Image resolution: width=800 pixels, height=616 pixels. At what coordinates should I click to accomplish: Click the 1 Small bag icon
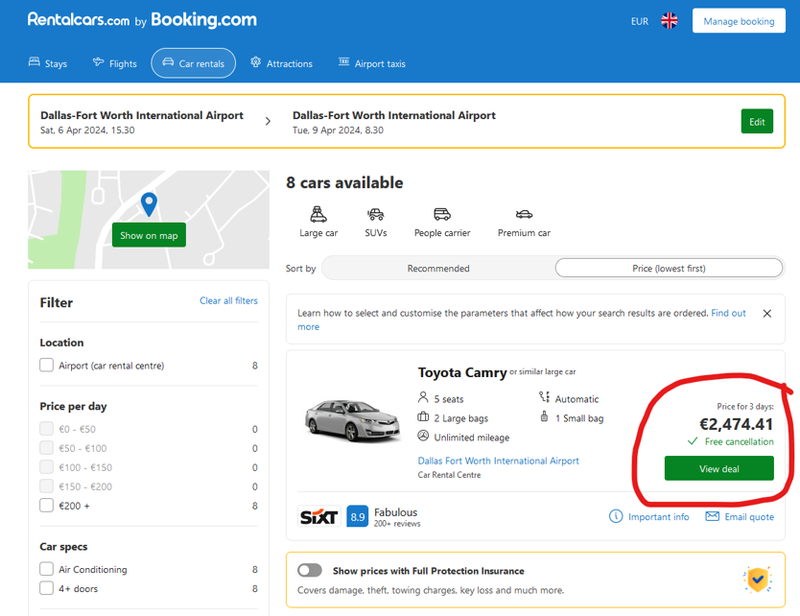click(x=544, y=416)
